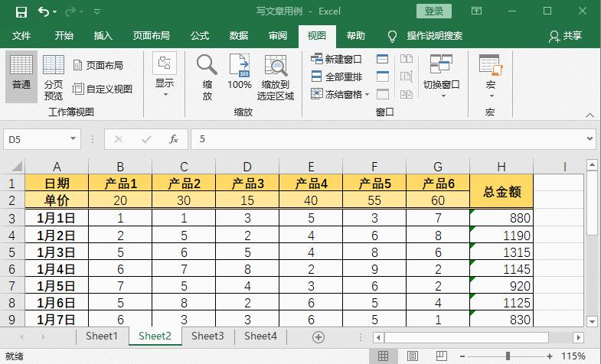Open the 宏 macros dropdown
Viewport: 601px width, 364px height.
coord(491,76)
